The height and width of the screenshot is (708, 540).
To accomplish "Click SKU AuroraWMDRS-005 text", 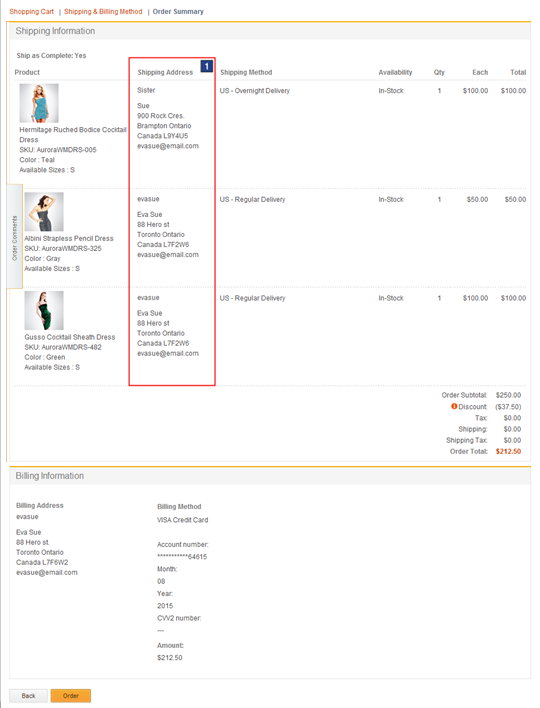I will click(x=58, y=150).
